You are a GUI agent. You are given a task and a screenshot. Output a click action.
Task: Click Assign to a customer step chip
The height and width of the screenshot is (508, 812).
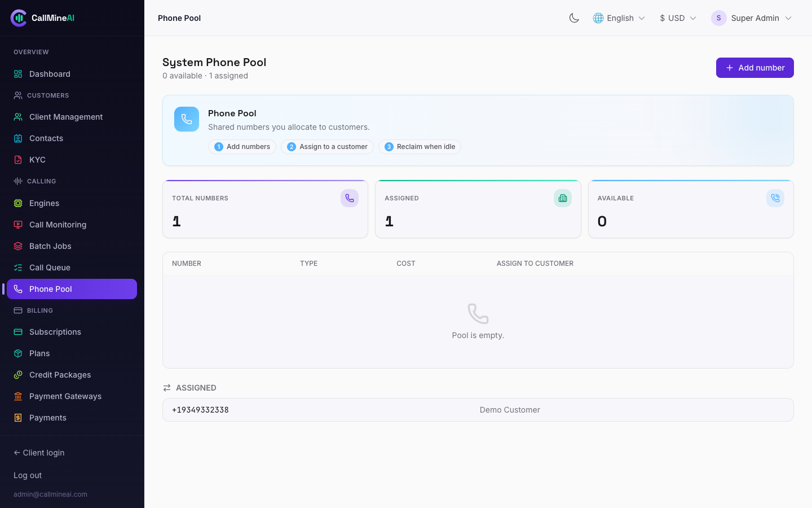(327, 147)
